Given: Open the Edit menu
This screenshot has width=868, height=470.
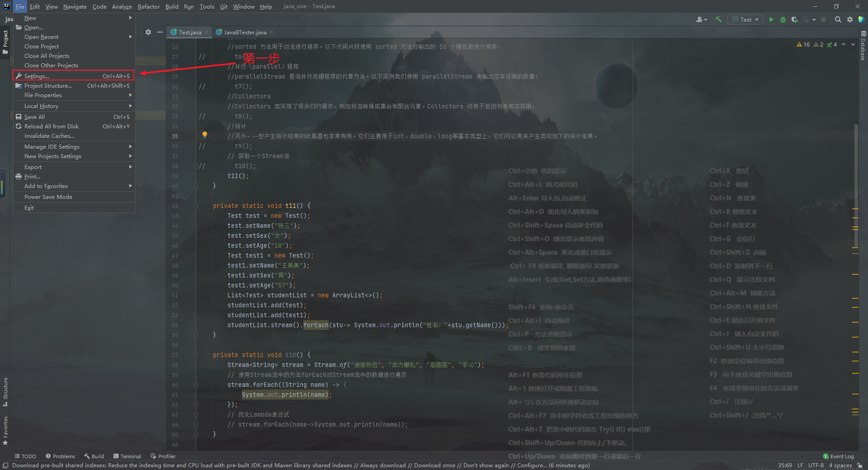Looking at the screenshot, I should click(35, 6).
